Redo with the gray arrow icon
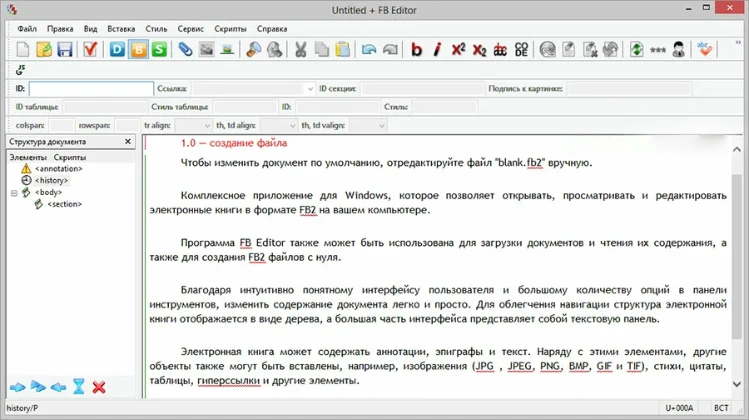 tap(390, 49)
